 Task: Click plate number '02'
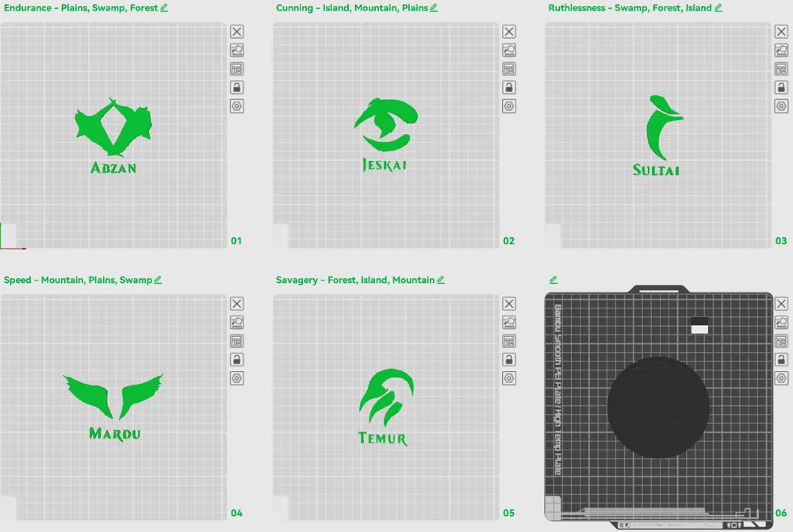pyautogui.click(x=509, y=241)
